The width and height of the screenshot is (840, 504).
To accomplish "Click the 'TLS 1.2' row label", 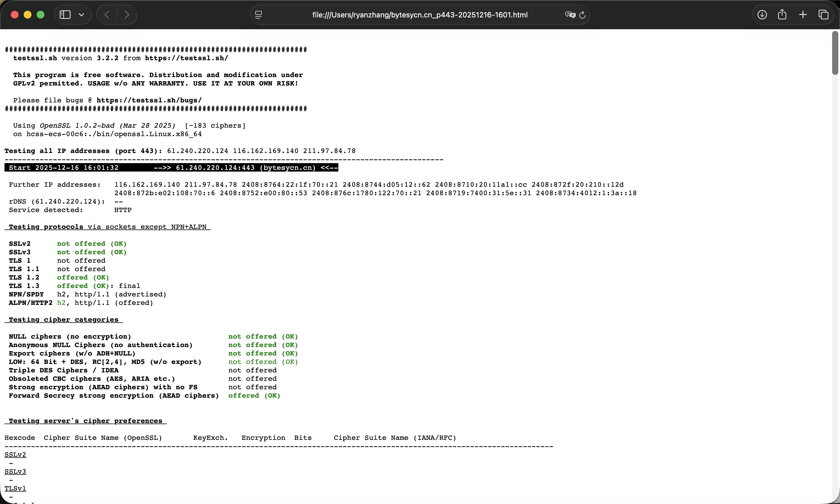I will point(24,278).
